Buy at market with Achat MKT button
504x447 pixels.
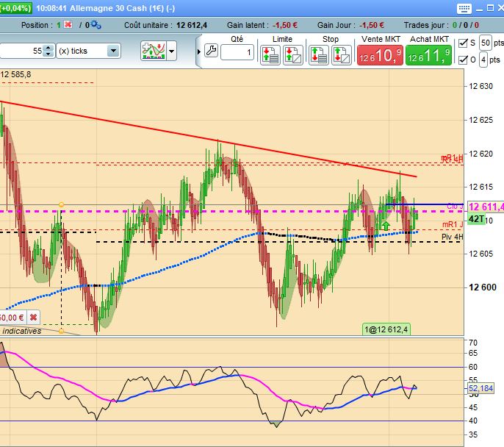[x=428, y=55]
